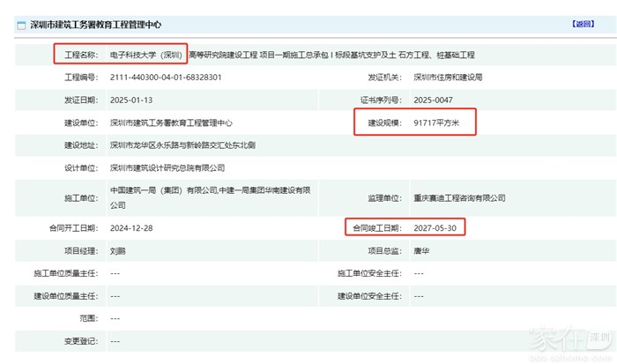
Task: Click the address 深圳市龙华区永乐路与新岭路交汇处东北侧
Action: click(182, 145)
